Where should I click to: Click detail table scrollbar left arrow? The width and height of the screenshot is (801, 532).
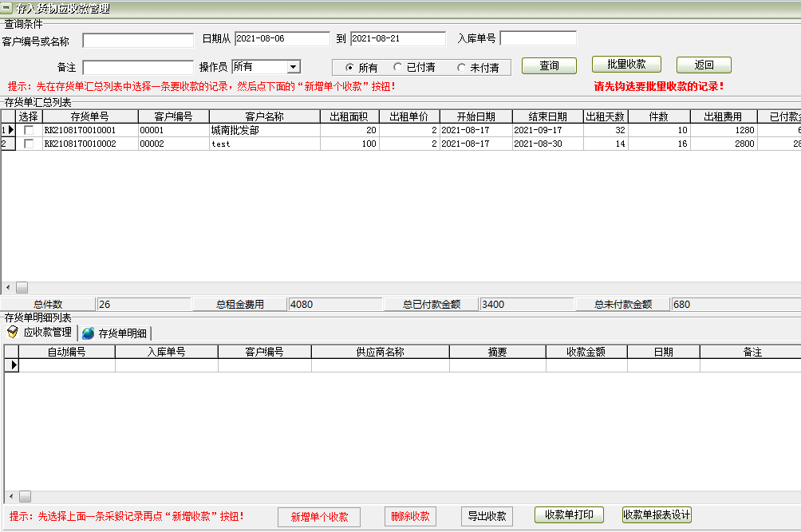coord(11,496)
